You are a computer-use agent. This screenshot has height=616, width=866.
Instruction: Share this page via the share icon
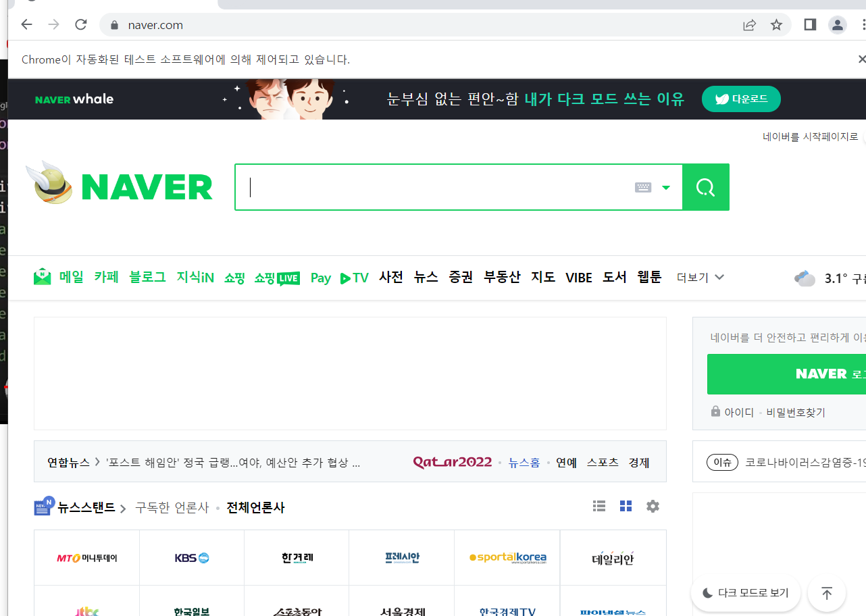click(x=749, y=25)
